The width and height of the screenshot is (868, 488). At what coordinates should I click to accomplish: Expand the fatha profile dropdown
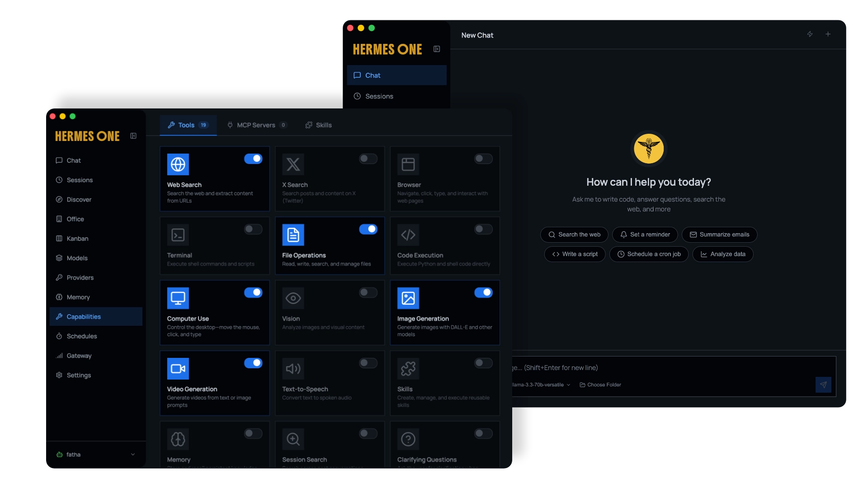[96, 454]
